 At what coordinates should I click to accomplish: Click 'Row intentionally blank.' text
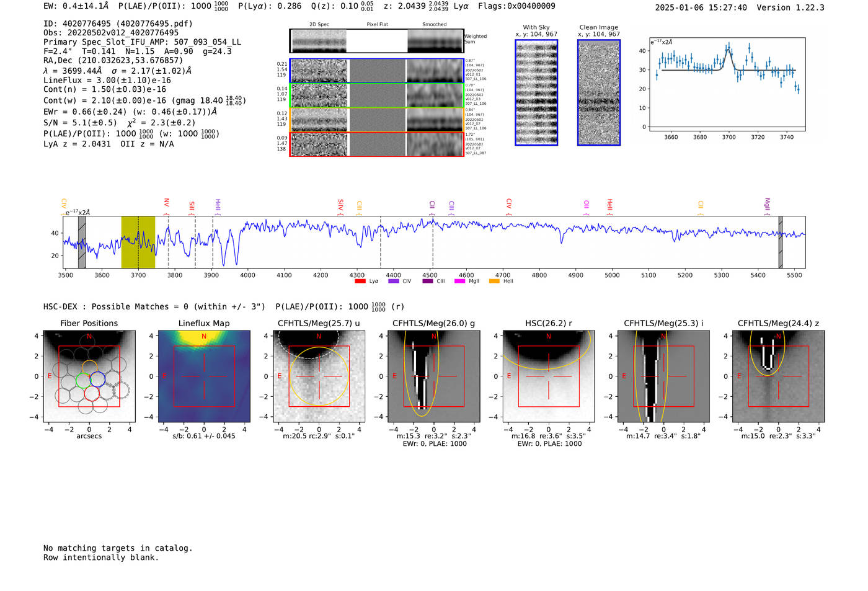[101, 558]
